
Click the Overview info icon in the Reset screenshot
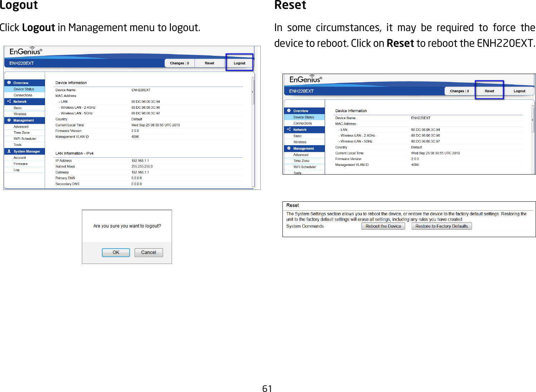coord(289,111)
